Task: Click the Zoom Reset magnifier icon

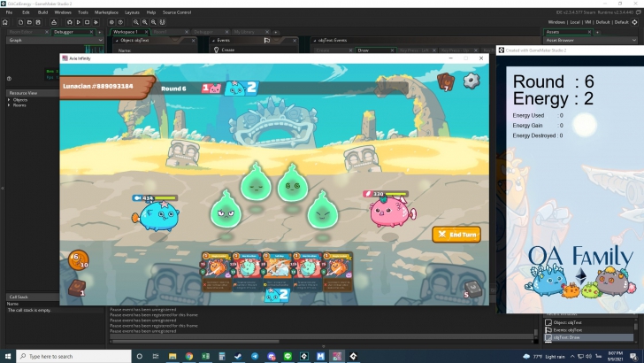Action: coord(144,22)
